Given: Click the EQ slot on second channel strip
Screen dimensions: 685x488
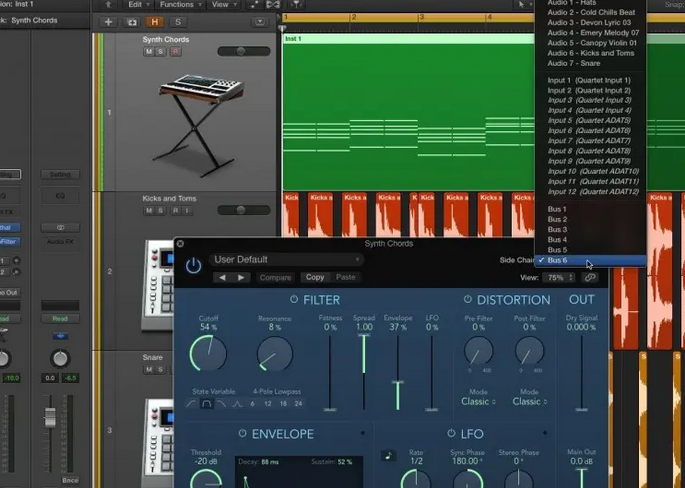Looking at the screenshot, I should click(x=60, y=197).
